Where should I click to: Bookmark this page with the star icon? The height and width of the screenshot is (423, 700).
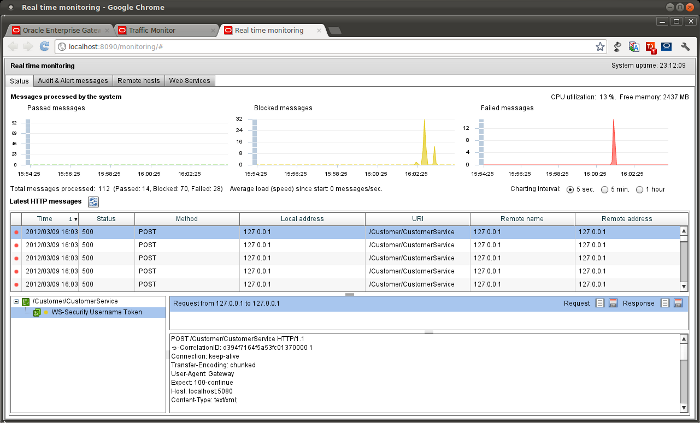600,46
